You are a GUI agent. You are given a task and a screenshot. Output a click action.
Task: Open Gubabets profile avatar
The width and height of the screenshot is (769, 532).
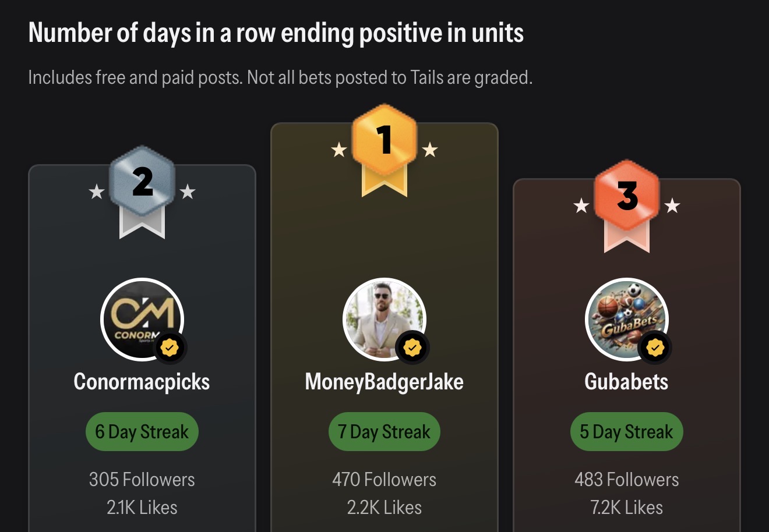(x=627, y=320)
